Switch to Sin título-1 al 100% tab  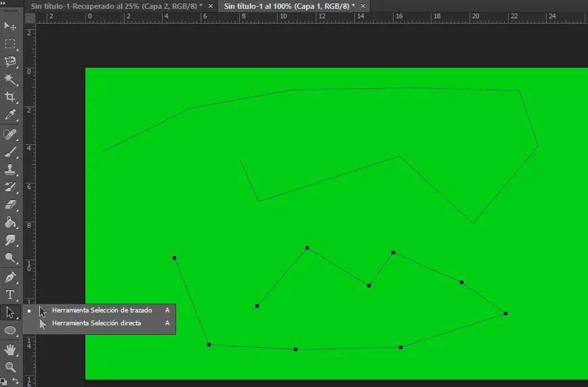pyautogui.click(x=289, y=6)
